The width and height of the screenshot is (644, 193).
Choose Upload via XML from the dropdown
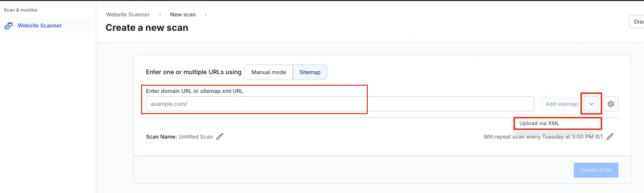[x=539, y=123]
